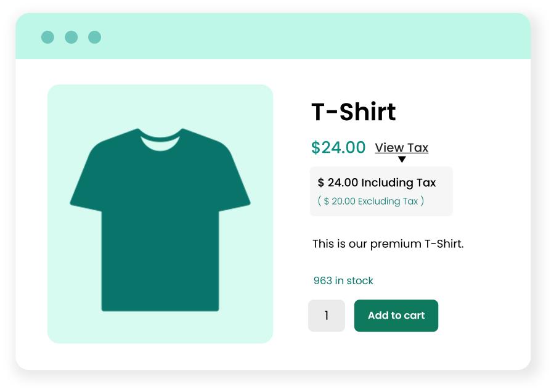Click the T-shirt's white collar opening
This screenshot has height=392, width=554.
click(160, 142)
